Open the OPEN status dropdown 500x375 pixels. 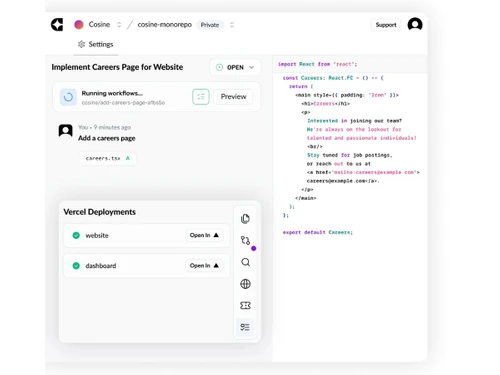pyautogui.click(x=235, y=67)
